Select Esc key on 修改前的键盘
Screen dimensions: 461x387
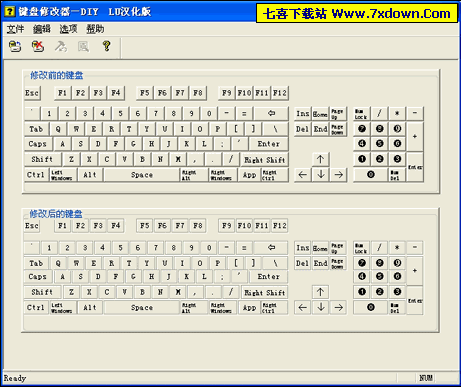32,93
